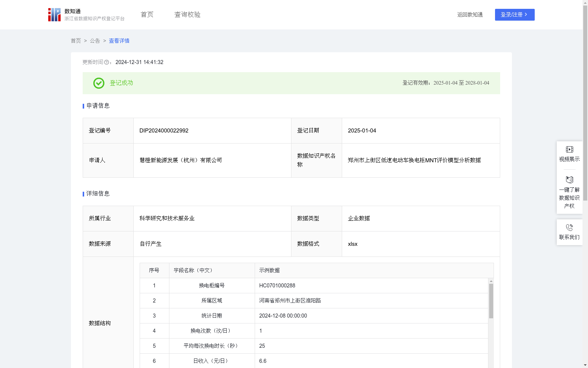Image resolution: width=588 pixels, height=368 pixels.
Task: Click the table scrollbar up arrow
Action: tap(491, 281)
